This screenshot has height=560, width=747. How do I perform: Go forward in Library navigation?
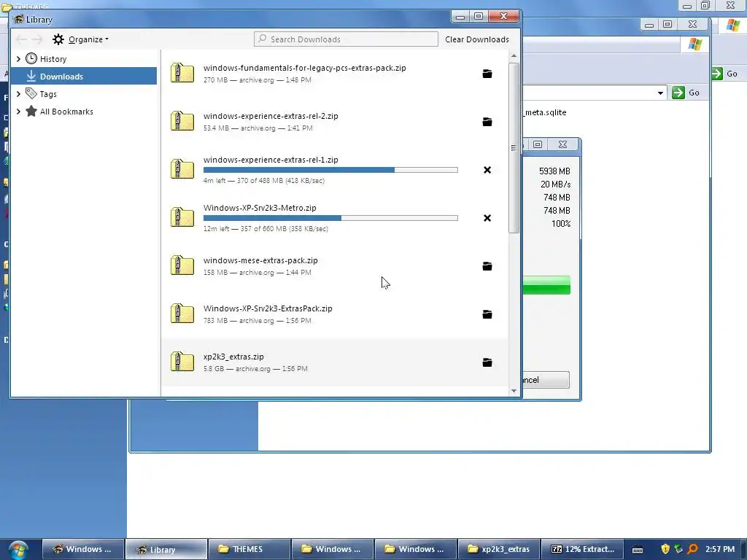click(37, 39)
